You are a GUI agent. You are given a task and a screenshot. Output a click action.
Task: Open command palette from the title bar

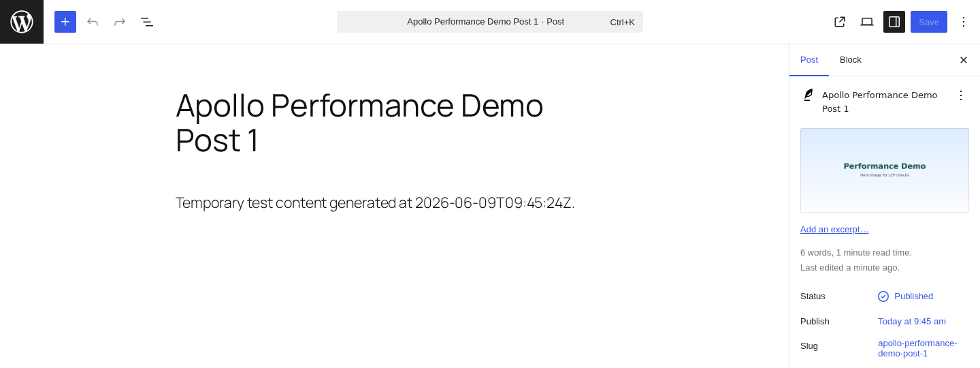[490, 22]
